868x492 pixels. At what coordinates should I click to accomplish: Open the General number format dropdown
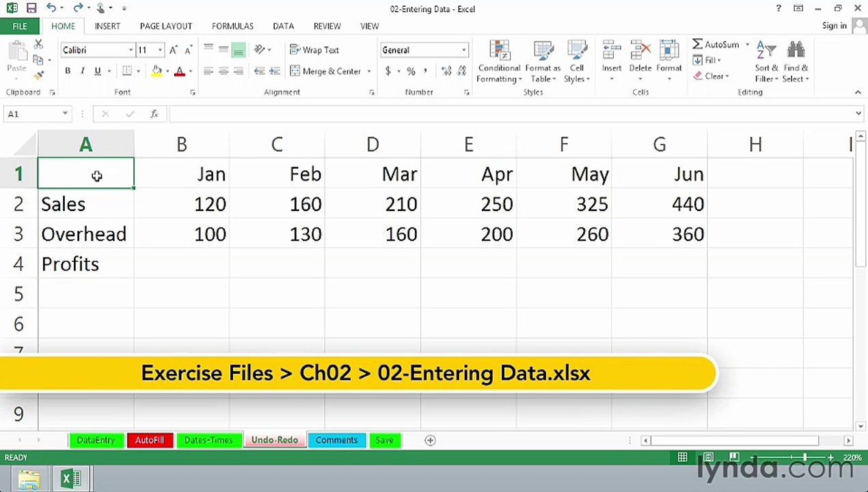click(463, 50)
